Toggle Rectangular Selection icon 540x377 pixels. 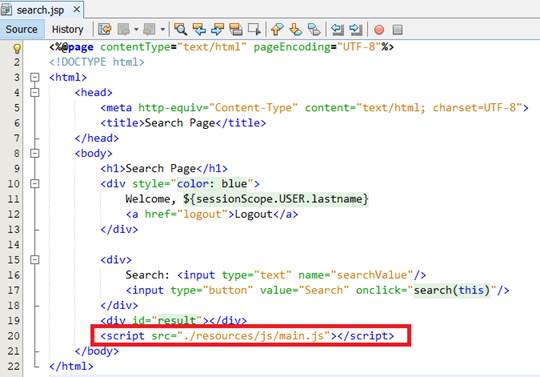[x=254, y=29]
